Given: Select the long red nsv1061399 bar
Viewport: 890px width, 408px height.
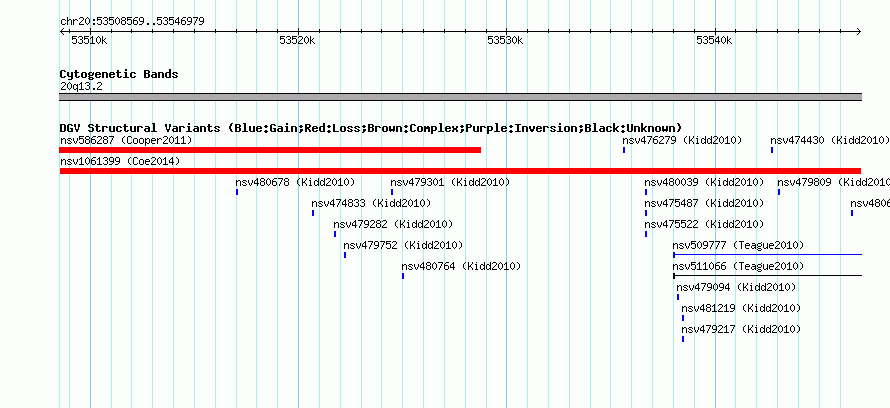Looking at the screenshot, I should click(x=460, y=171).
